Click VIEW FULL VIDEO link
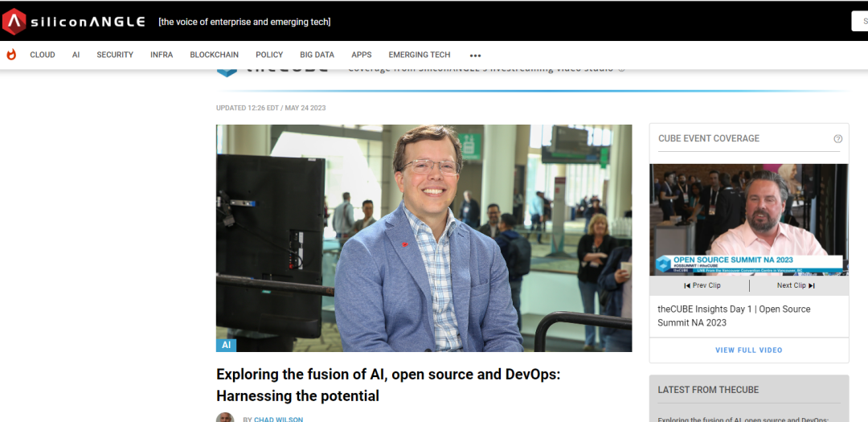Viewport: 868px width, 422px height. click(x=749, y=350)
